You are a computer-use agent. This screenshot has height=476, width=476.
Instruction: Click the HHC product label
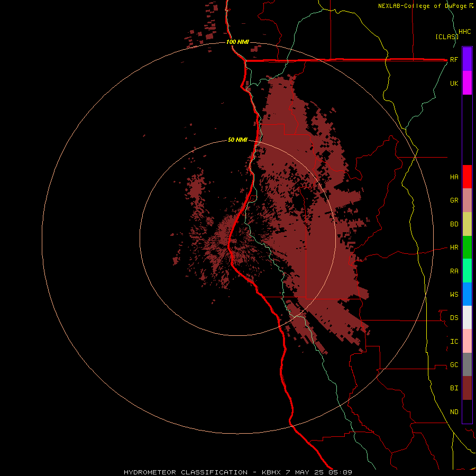click(465, 32)
